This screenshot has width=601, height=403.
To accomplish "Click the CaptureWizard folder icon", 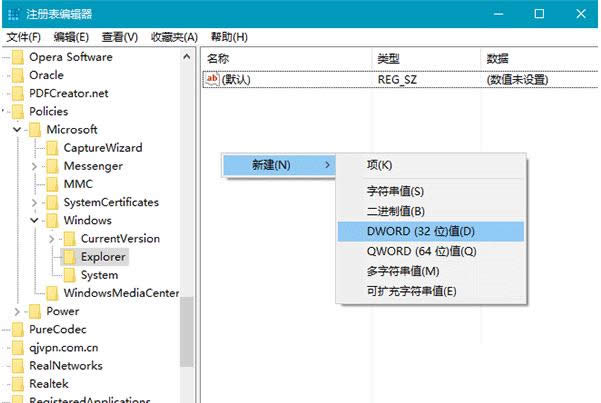I will 52,148.
